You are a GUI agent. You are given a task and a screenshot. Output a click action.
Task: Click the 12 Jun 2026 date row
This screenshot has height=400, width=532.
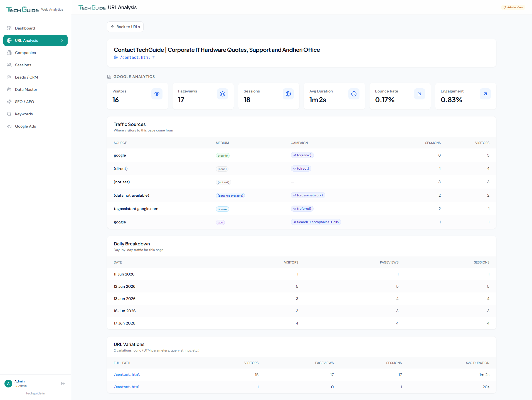click(302, 286)
